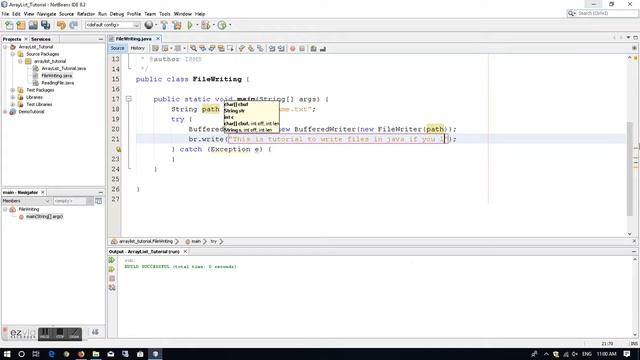Expand the Test Libraries node

click(13, 104)
